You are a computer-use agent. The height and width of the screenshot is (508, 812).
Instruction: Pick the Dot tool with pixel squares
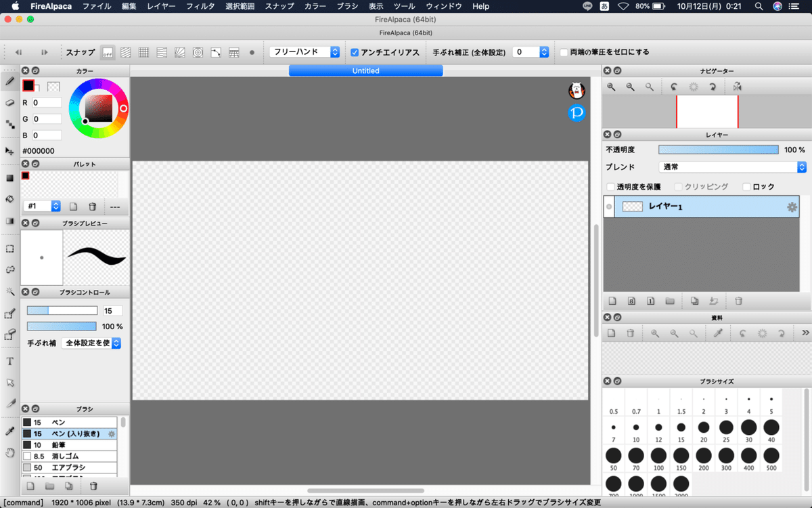coord(9,124)
